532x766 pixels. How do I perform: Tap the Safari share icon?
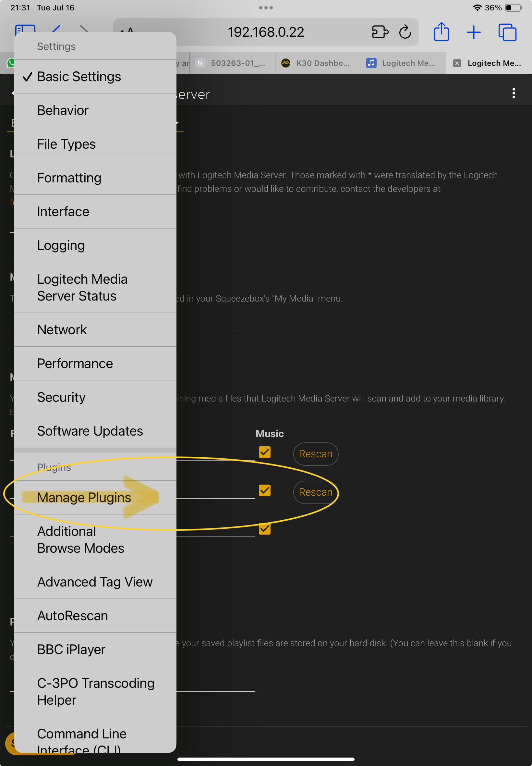pyautogui.click(x=441, y=32)
